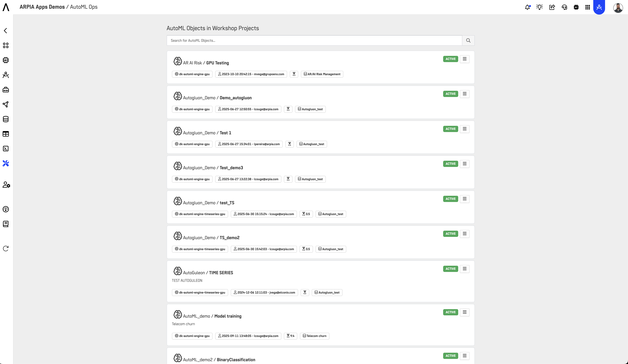
Task: Open the support headset icon
Action: 564,7
